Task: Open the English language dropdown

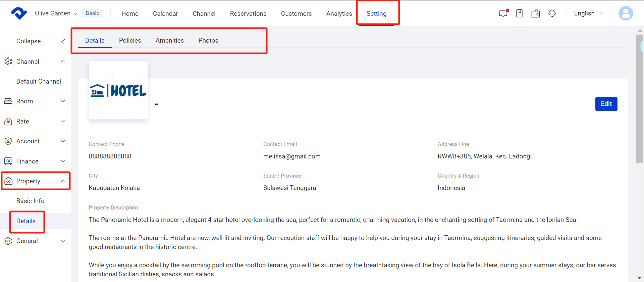Action: click(588, 13)
